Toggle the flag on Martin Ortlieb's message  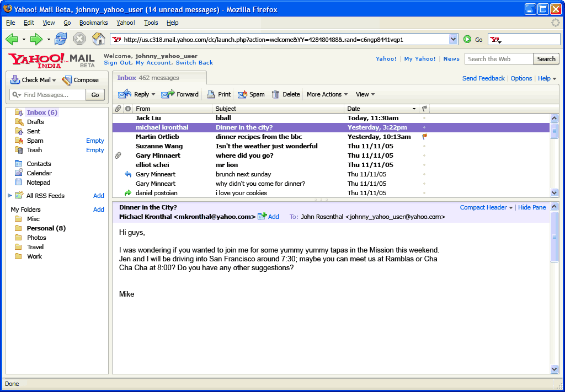pos(423,137)
